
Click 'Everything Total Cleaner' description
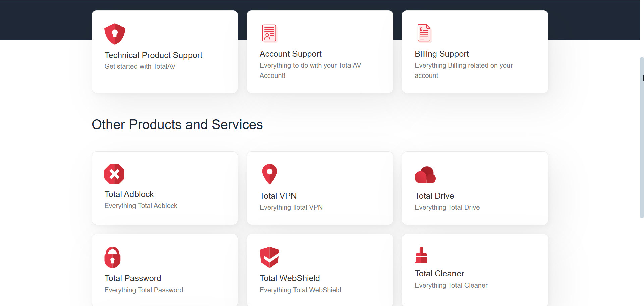tap(451, 285)
